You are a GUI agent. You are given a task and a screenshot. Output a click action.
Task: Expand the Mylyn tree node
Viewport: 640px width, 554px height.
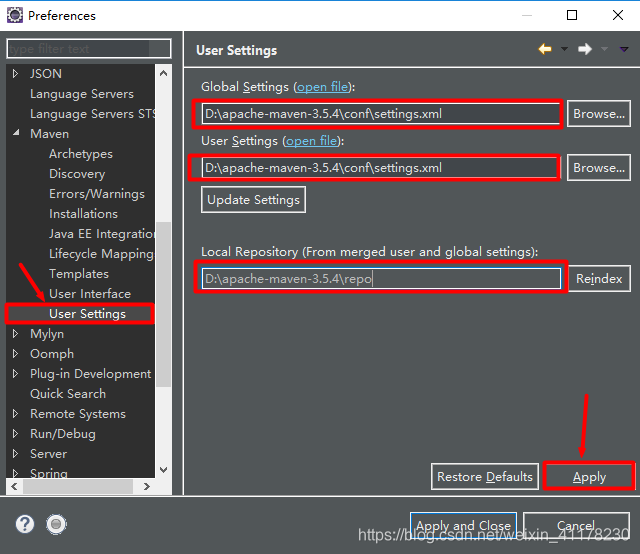click(x=16, y=334)
